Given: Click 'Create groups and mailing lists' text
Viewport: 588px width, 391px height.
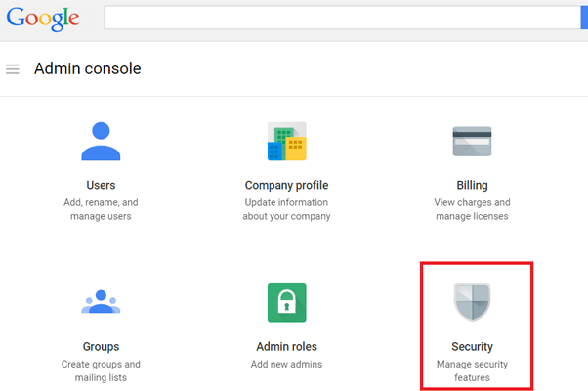Looking at the screenshot, I should (101, 370).
